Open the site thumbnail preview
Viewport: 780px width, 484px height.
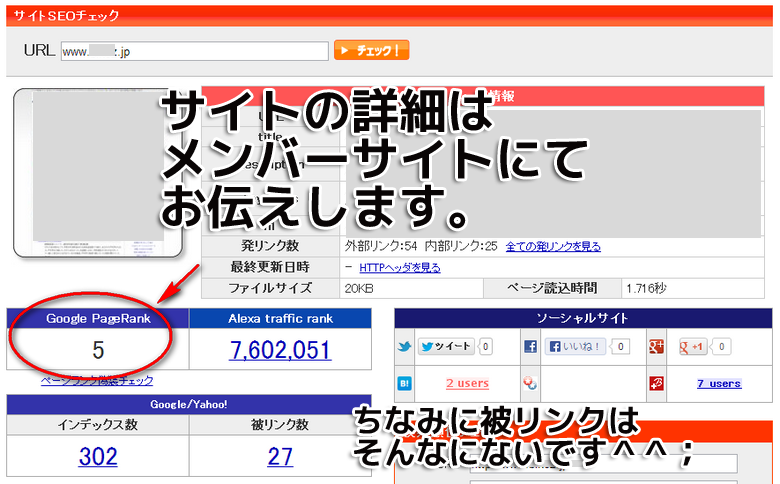click(98, 173)
